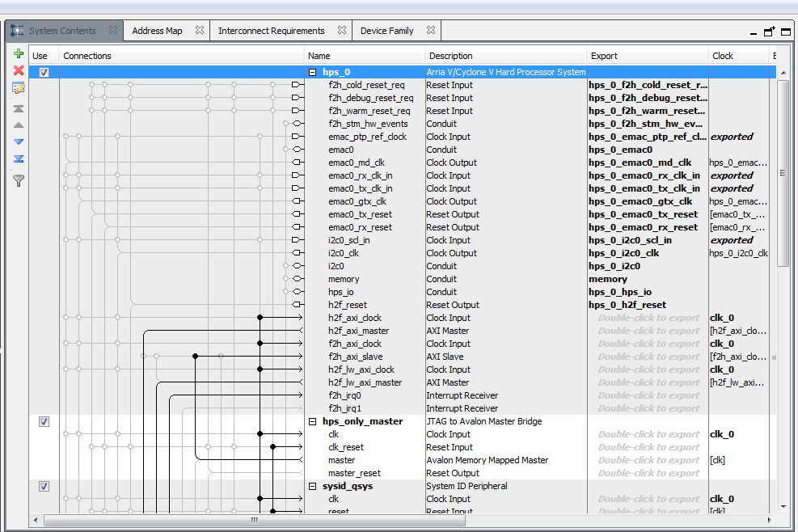Click export field for h2f_axi_master
Screen dimensions: 798x532
click(648, 331)
